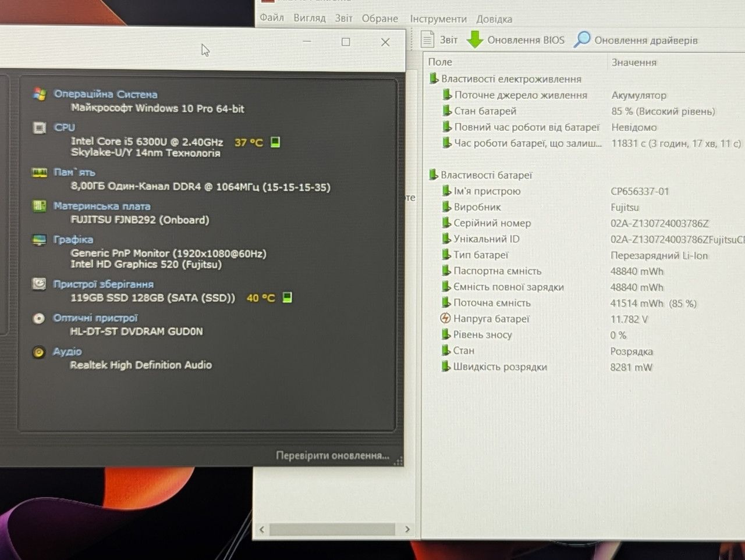This screenshot has width=745, height=560.
Task: Open the Інструменти menu
Action: [x=438, y=19]
